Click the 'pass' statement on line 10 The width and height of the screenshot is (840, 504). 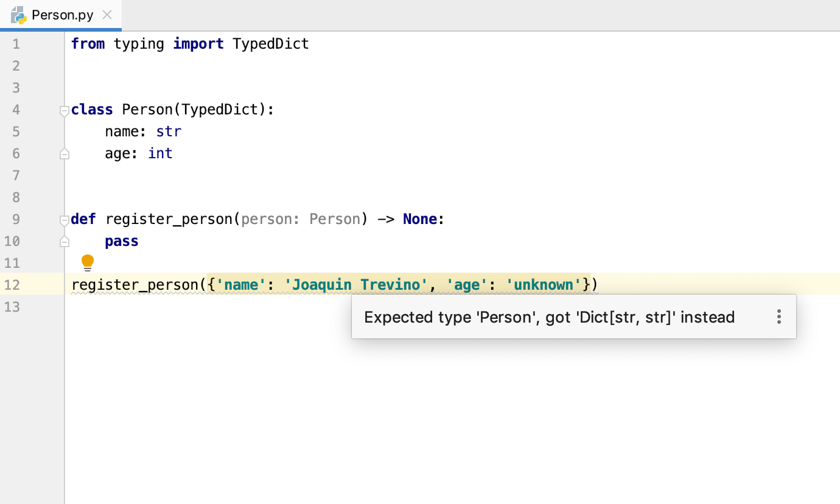pyautogui.click(x=122, y=241)
